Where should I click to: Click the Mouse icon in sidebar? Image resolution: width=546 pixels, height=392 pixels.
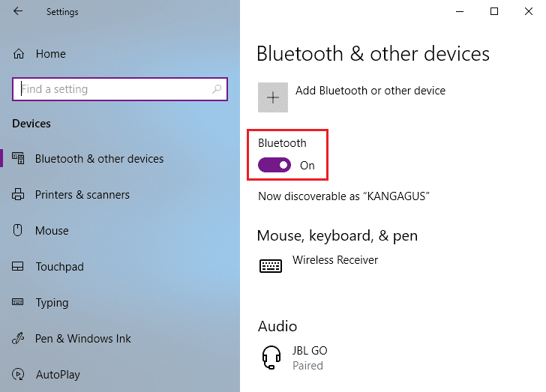click(19, 231)
